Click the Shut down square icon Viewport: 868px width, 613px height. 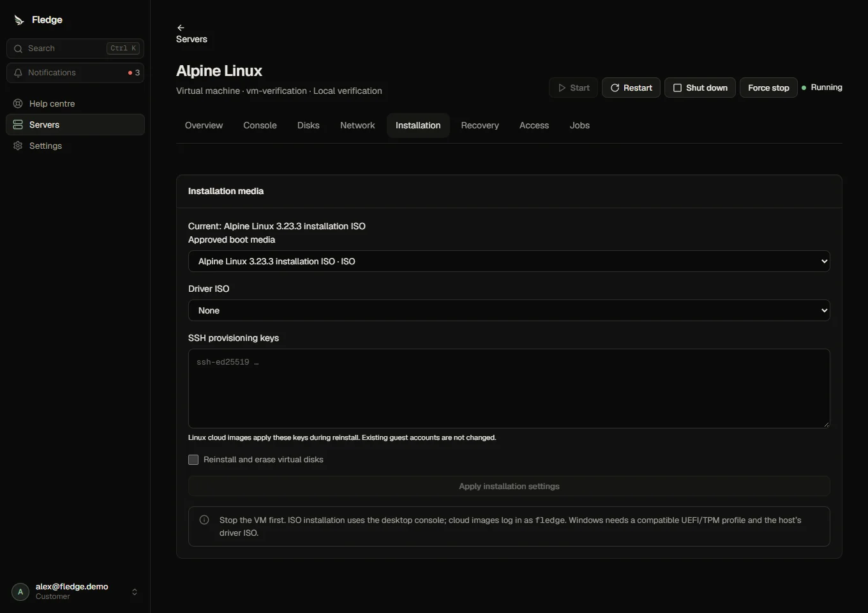(678, 88)
